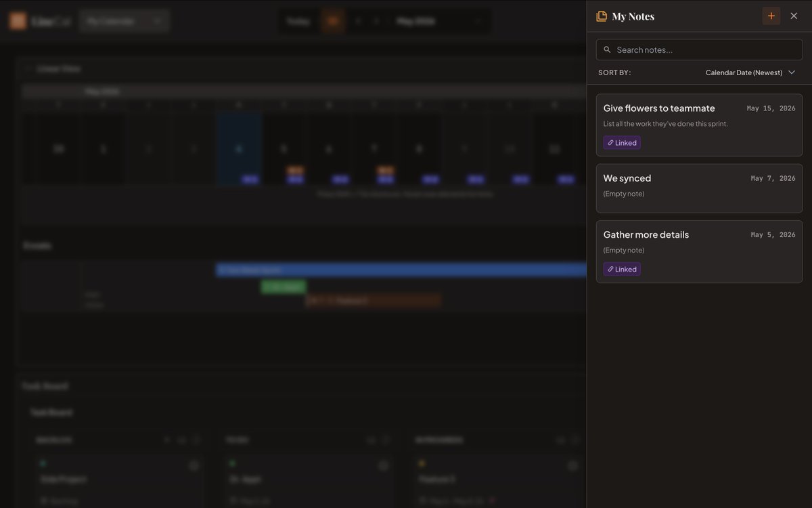This screenshot has width=812, height=508.
Task: Click the sprint work description text
Action: coord(666,124)
